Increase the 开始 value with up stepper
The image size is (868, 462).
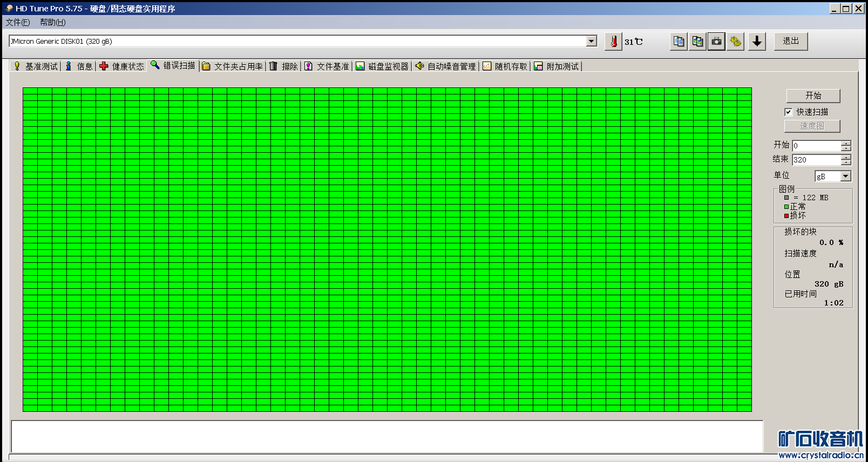pyautogui.click(x=846, y=143)
